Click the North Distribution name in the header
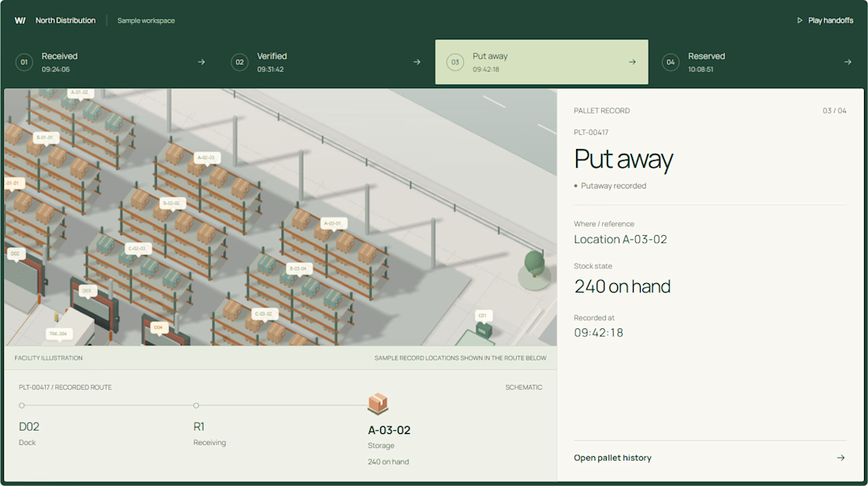Image resolution: width=868 pixels, height=486 pixels. (x=65, y=21)
